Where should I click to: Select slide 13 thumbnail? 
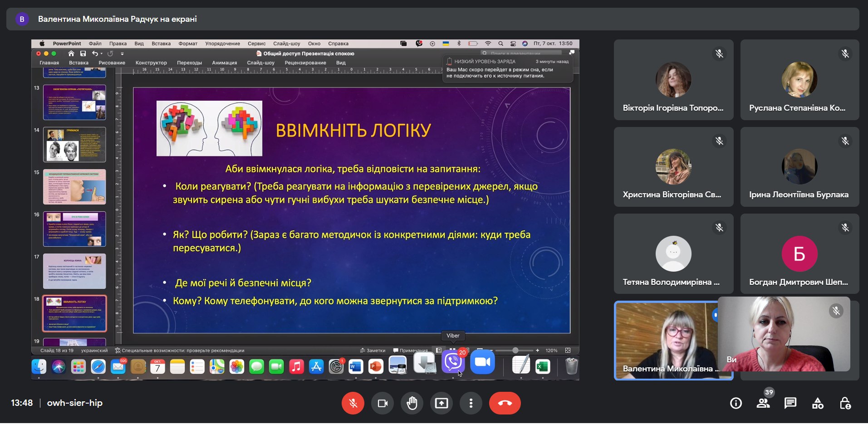tap(74, 102)
